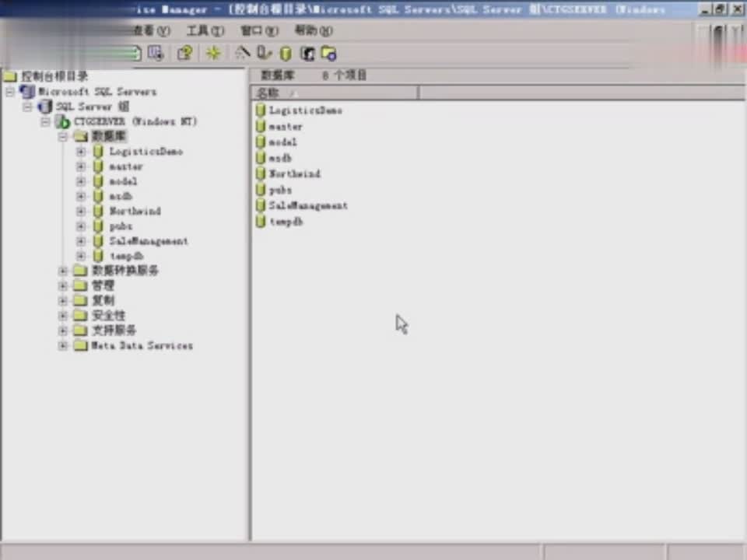Expand the 复制 folder
The height and width of the screenshot is (560, 747).
tap(63, 301)
